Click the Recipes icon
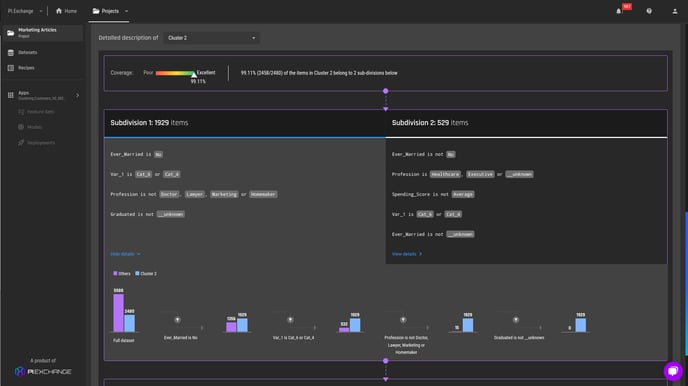688x386 pixels. [x=11, y=68]
